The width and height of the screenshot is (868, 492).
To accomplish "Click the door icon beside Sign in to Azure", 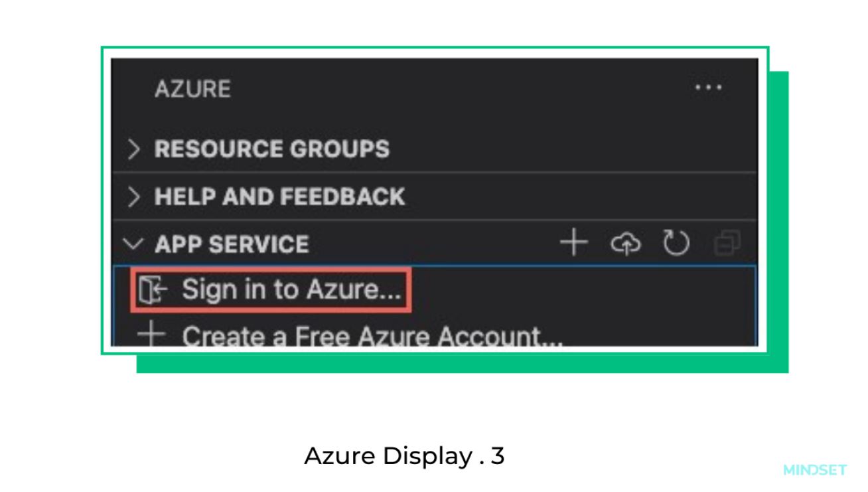I will (x=152, y=291).
